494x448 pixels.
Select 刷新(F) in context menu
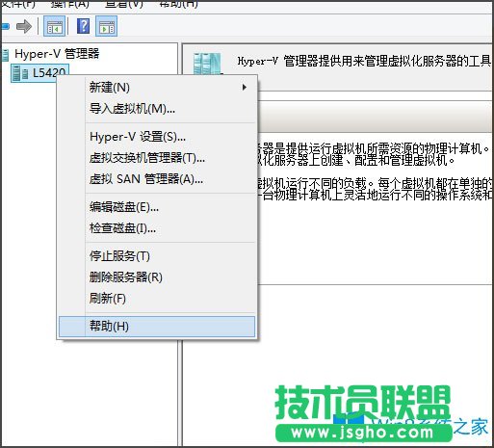(157, 299)
